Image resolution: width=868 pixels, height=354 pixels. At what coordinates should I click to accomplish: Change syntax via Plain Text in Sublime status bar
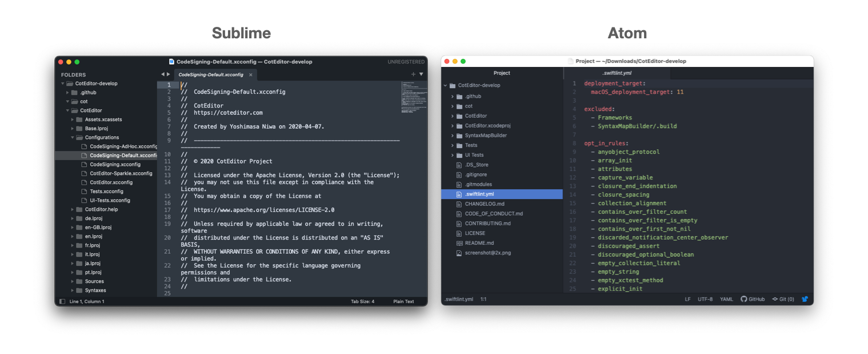click(404, 301)
